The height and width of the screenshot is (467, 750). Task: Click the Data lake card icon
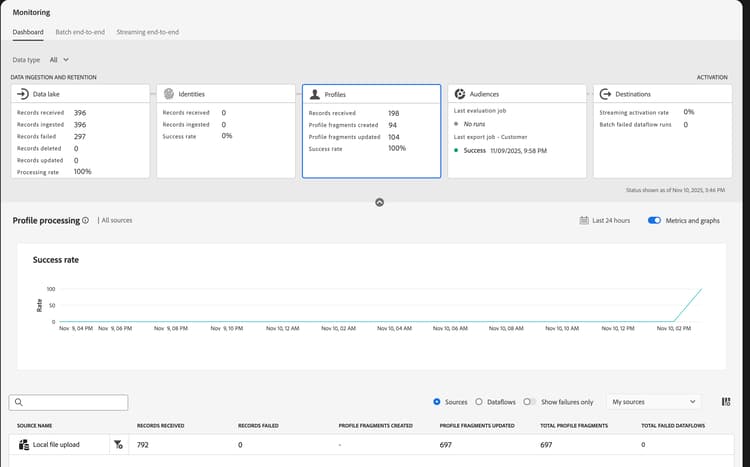click(x=23, y=94)
